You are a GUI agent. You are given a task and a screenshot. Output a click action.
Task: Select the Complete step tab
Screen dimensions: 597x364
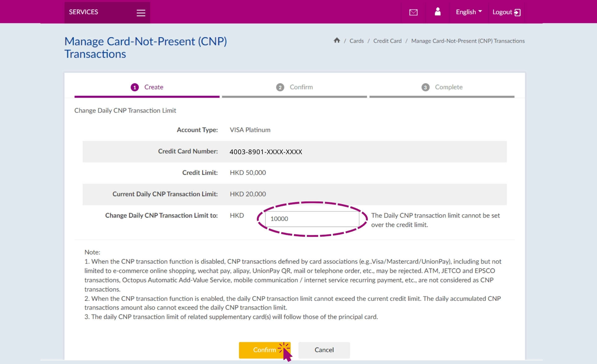[x=442, y=87]
